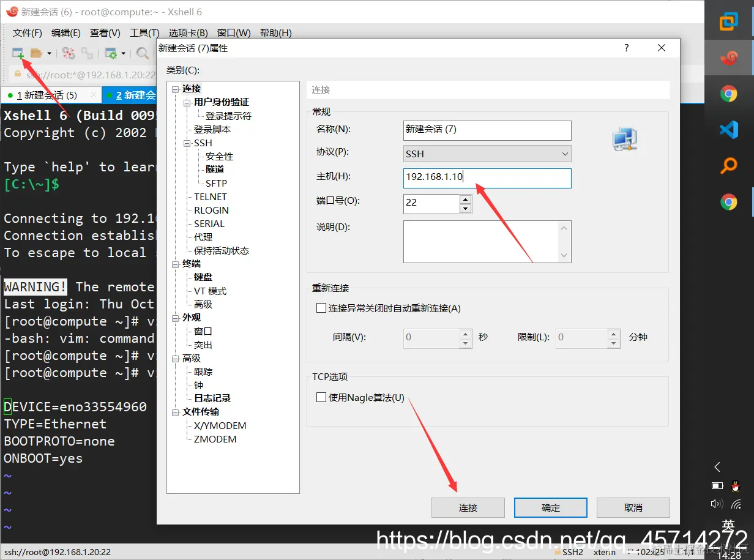This screenshot has width=754, height=560.
Task: Open VS Code from the taskbar
Action: coord(728,129)
